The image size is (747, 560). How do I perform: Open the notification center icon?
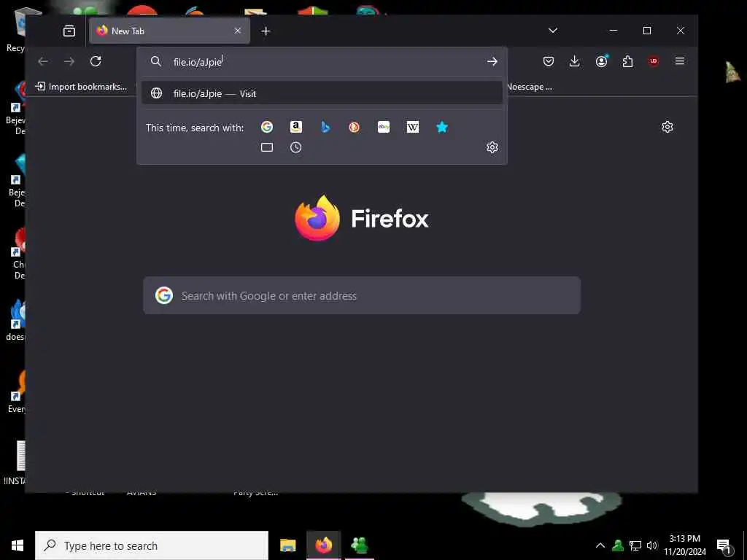(x=724, y=546)
